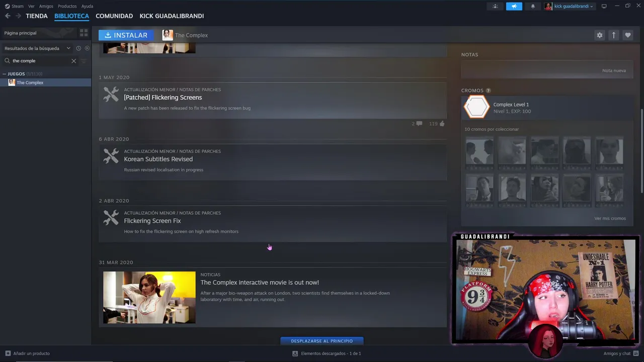Click the wrench icon beside Korean Subtitles Revised
This screenshot has height=362, width=644.
(111, 156)
